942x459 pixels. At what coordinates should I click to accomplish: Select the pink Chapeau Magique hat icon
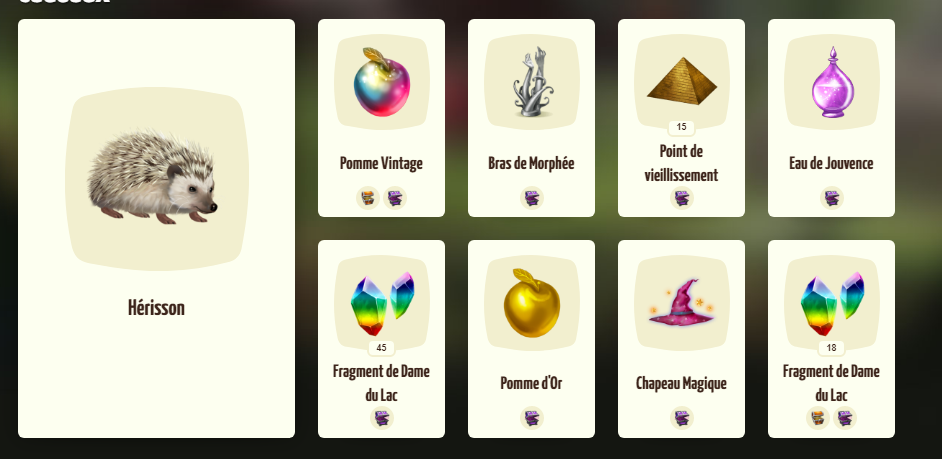pos(681,303)
